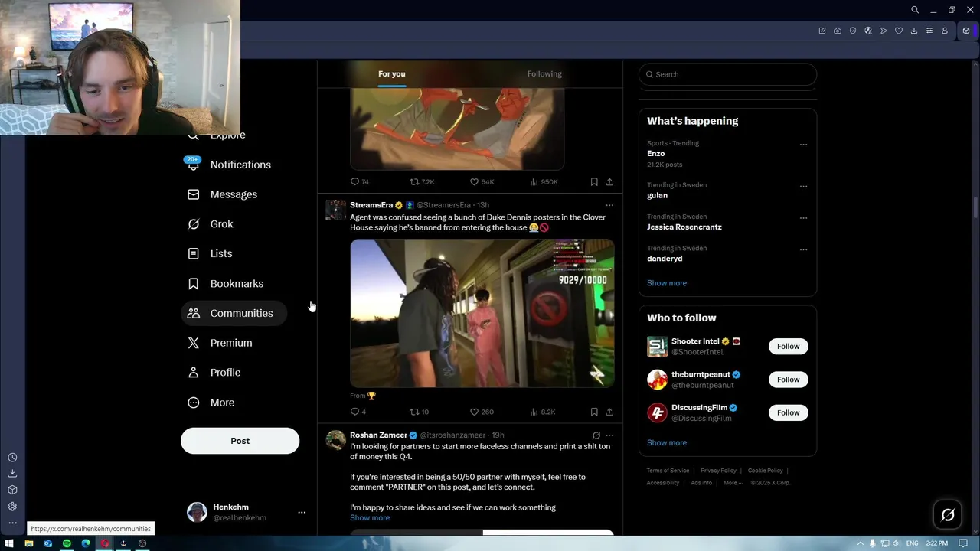Click Show more under Who to follow
This screenshot has width=980, height=551.
click(667, 443)
